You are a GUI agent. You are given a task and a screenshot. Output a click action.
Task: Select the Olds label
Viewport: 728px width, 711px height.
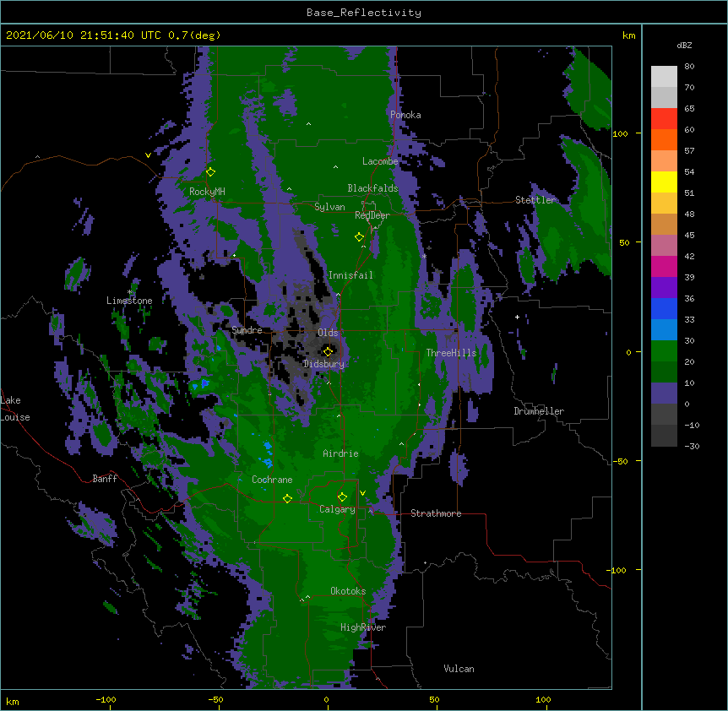click(x=328, y=333)
